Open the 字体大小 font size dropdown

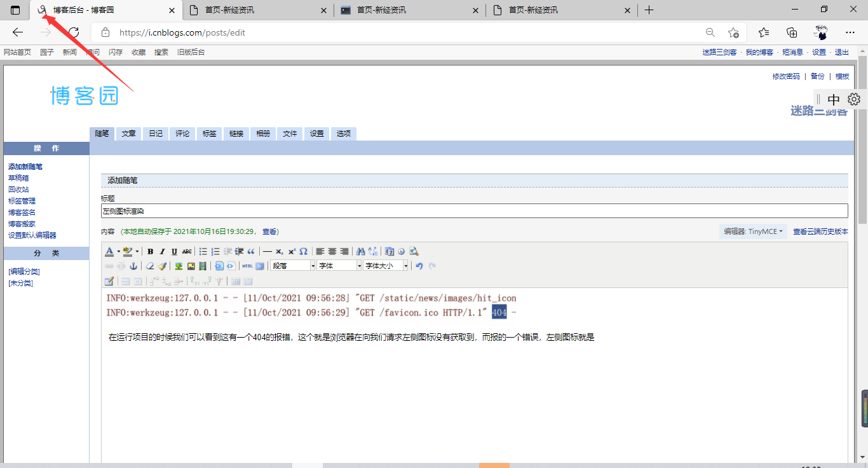tap(386, 266)
